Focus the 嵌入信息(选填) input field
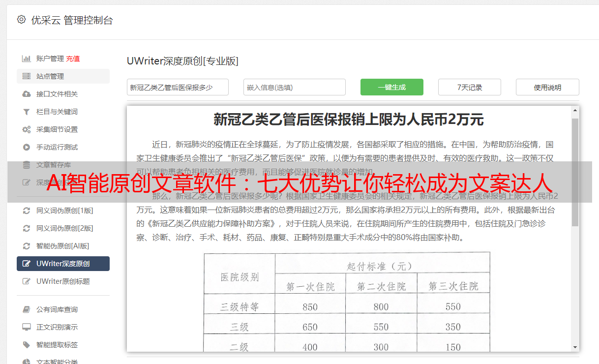Image resolution: width=599 pixels, height=364 pixels. click(x=295, y=87)
